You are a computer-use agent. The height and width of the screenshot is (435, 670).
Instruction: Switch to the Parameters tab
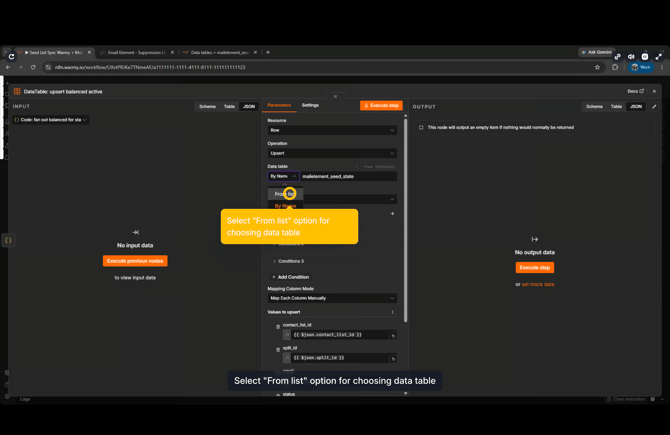pyautogui.click(x=279, y=105)
